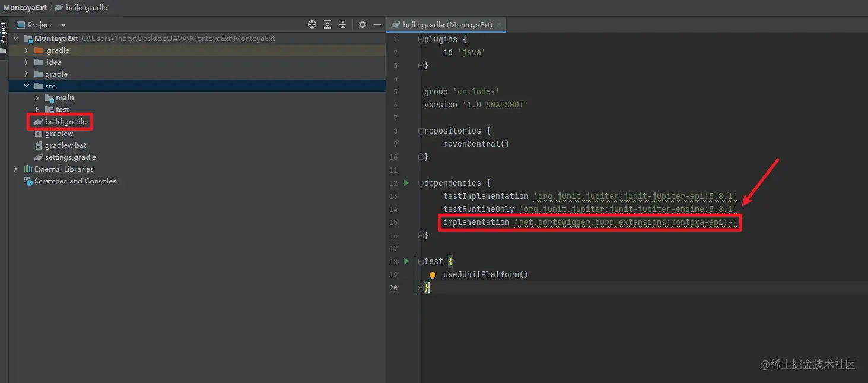This screenshot has width=868, height=383.
Task: Select External Libraries in tree
Action: 63,169
